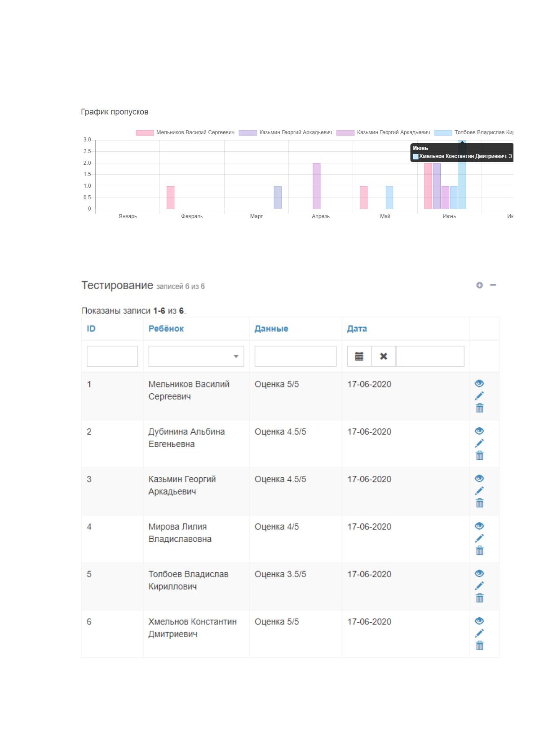
Task: View Толбоев Владислав record via eye icon
Action: [x=479, y=573]
